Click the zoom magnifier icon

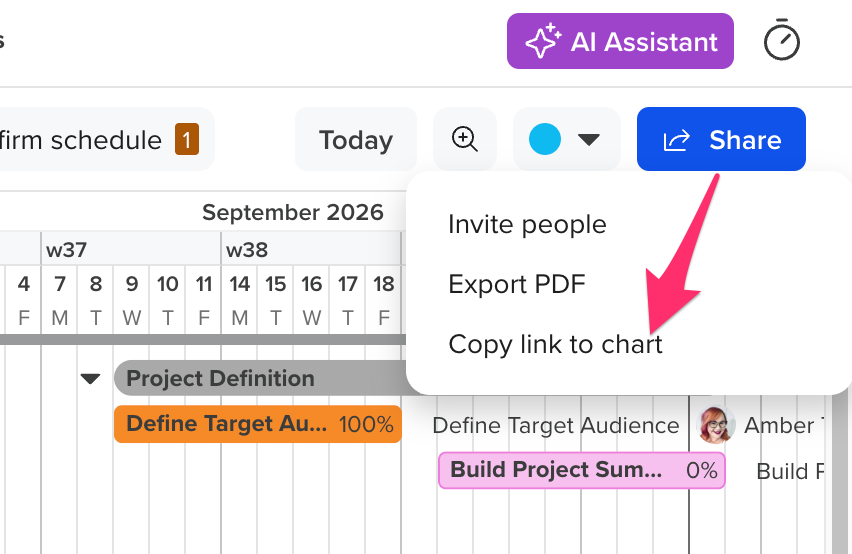[x=465, y=139]
